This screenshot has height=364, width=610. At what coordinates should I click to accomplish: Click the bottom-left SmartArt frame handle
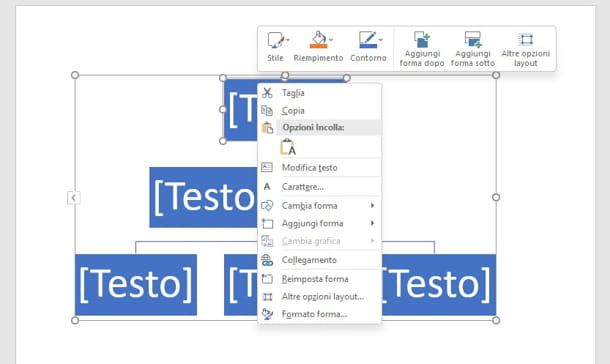click(75, 320)
